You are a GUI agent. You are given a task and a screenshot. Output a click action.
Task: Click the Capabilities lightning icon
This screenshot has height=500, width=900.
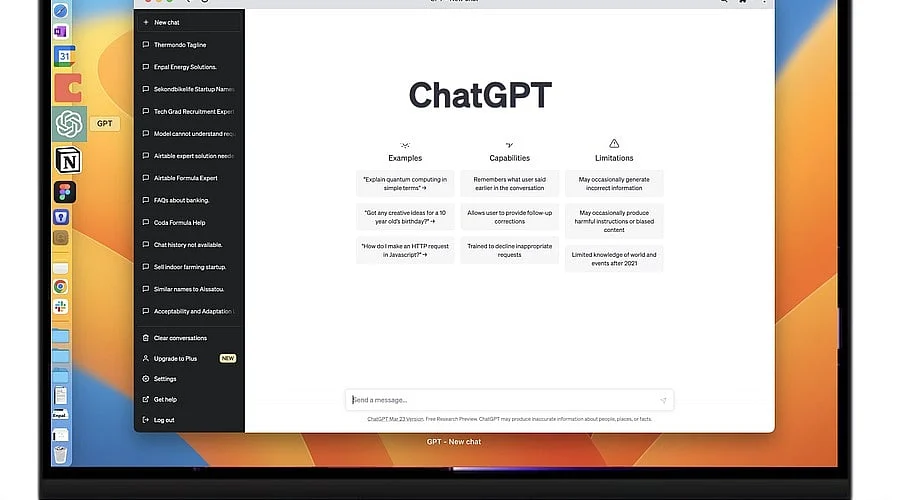coord(510,145)
